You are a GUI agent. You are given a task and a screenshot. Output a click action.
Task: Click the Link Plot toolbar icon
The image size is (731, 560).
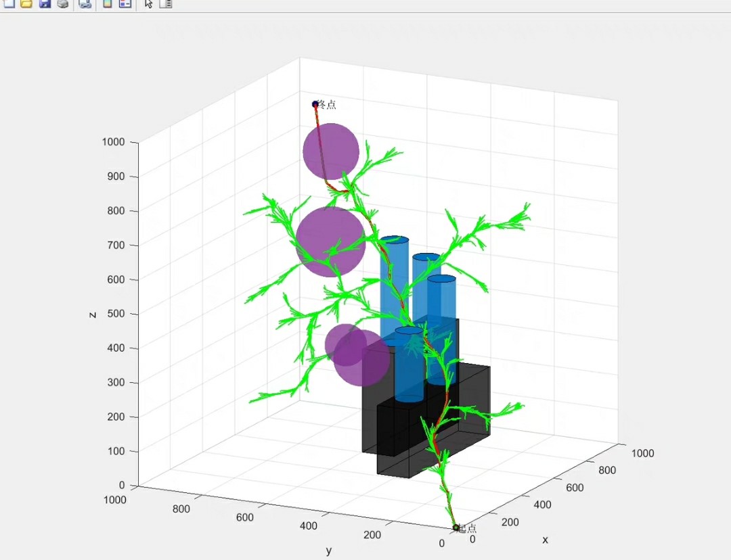point(85,4)
